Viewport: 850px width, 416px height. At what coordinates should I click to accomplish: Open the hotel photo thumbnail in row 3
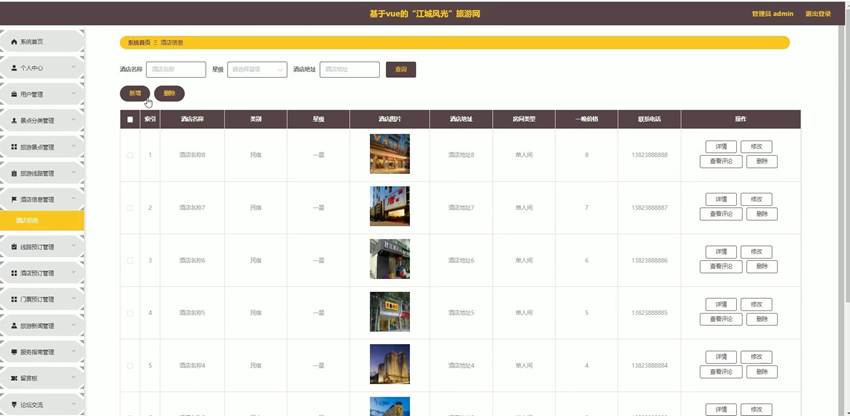pos(390,259)
